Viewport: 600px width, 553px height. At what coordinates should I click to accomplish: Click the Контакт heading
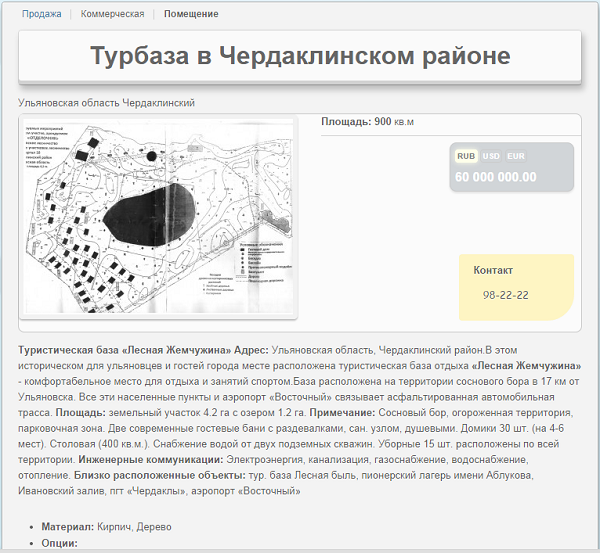pos(493,270)
